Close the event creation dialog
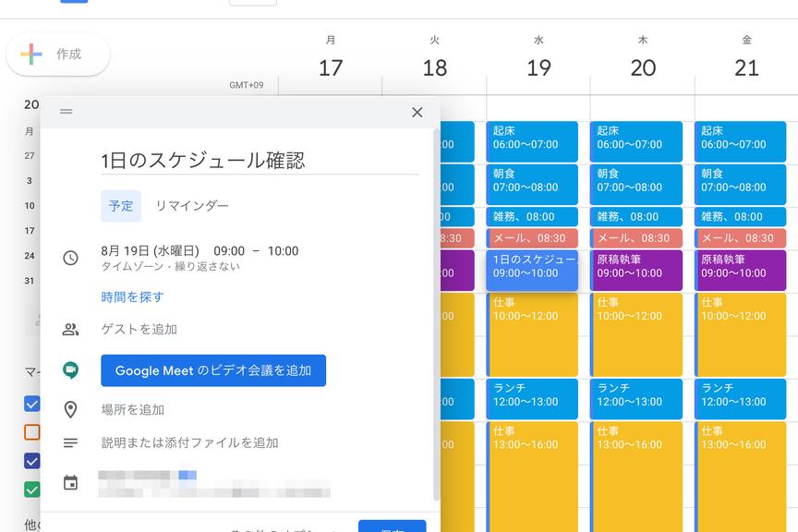 coord(417,113)
